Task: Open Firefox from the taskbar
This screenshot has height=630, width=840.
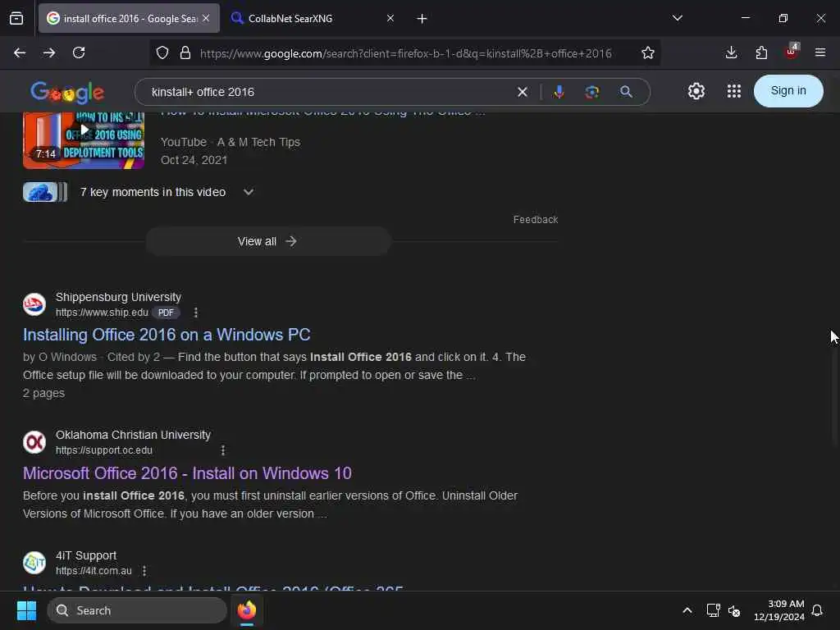Action: pos(247,610)
